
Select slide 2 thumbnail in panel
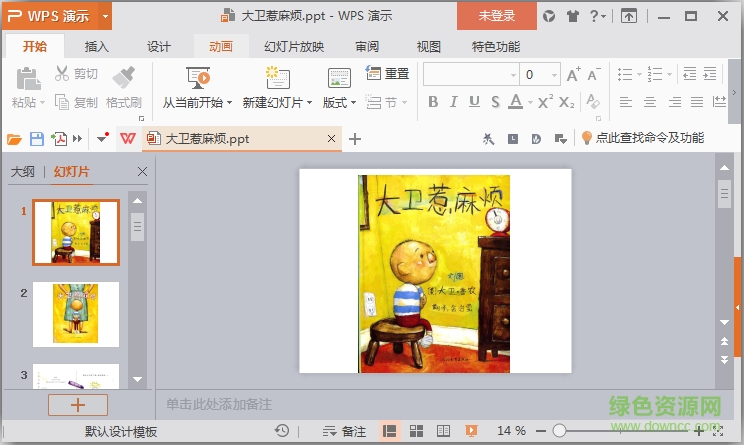[x=75, y=314]
